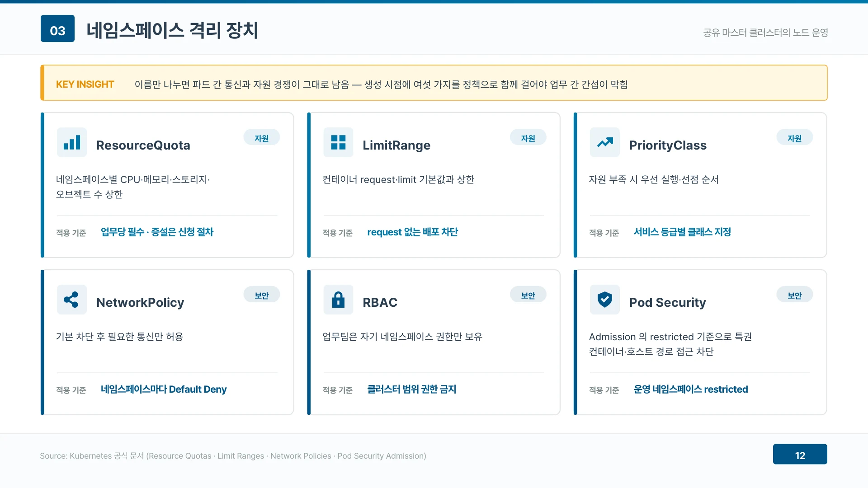
Task: Select the ResourceQuota card title
Action: coord(143,145)
